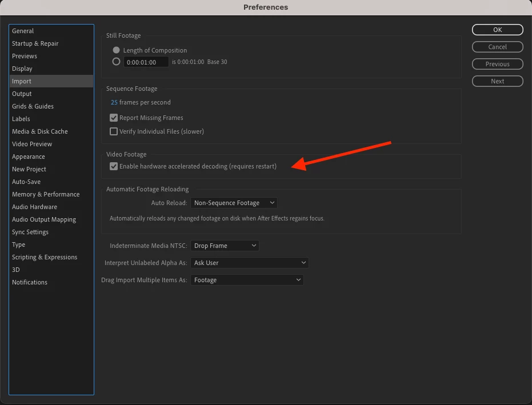
Task: Open the Labels preferences category
Action: (x=51, y=119)
